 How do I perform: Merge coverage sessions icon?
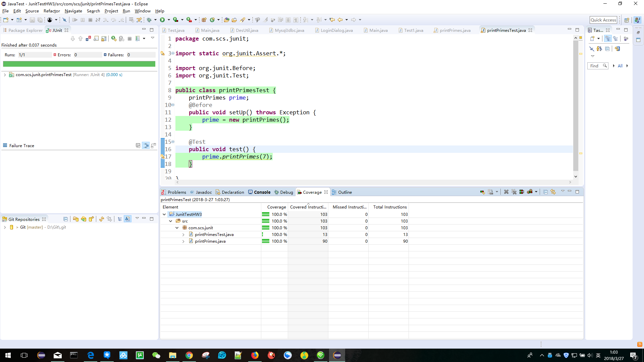[x=522, y=192]
